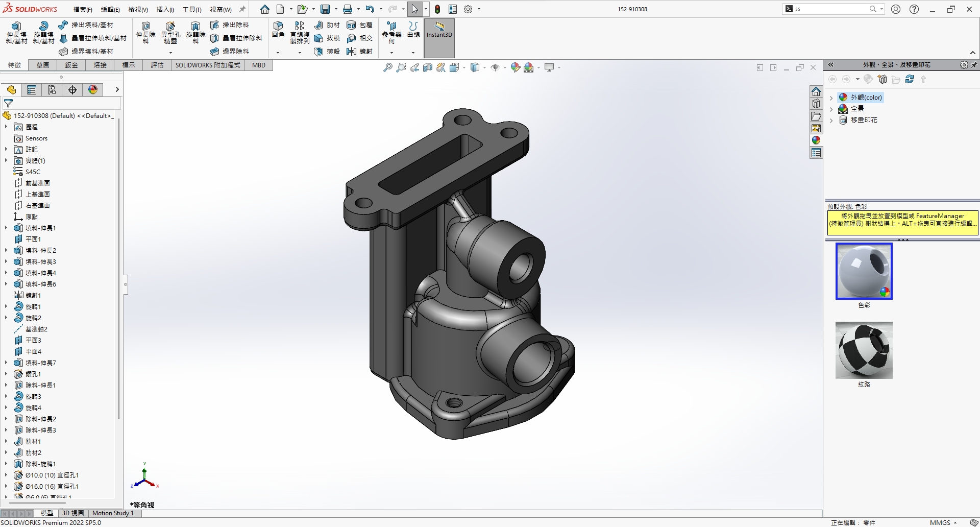980x527 pixels.
Task: Click the 曲線 curves tool
Action: 413,30
